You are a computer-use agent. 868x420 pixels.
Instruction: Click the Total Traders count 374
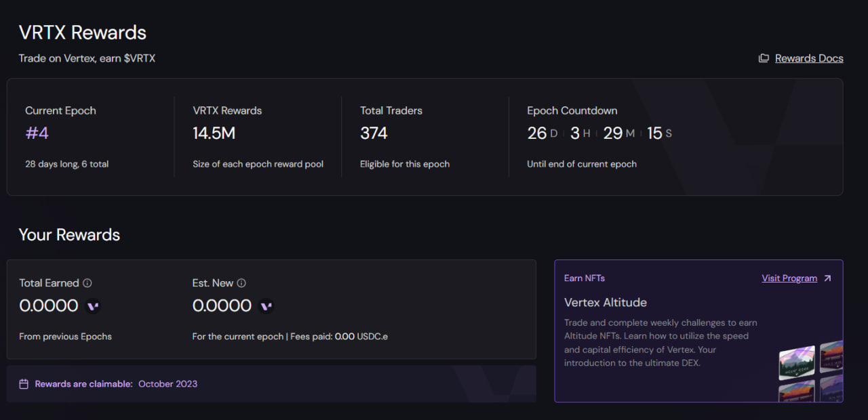click(x=374, y=133)
